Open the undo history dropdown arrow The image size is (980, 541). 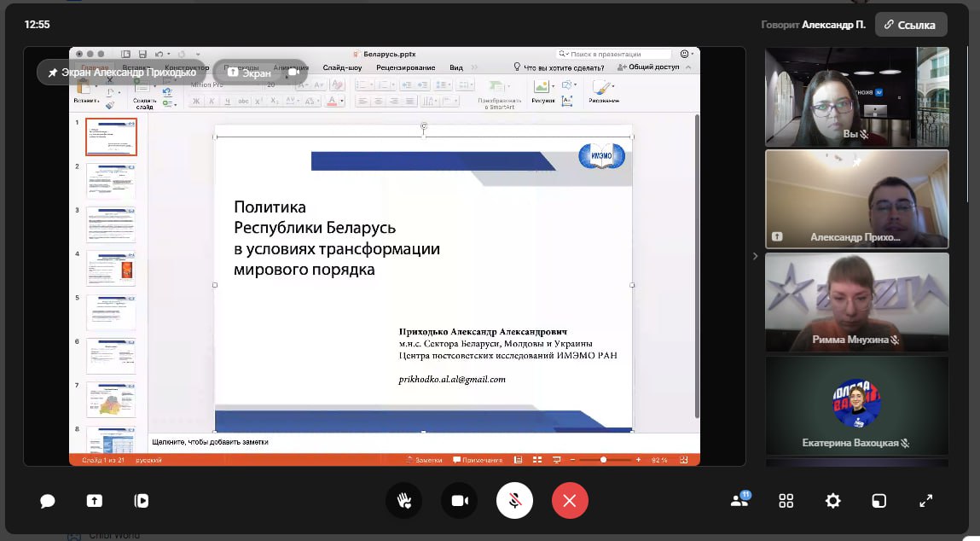point(169,55)
